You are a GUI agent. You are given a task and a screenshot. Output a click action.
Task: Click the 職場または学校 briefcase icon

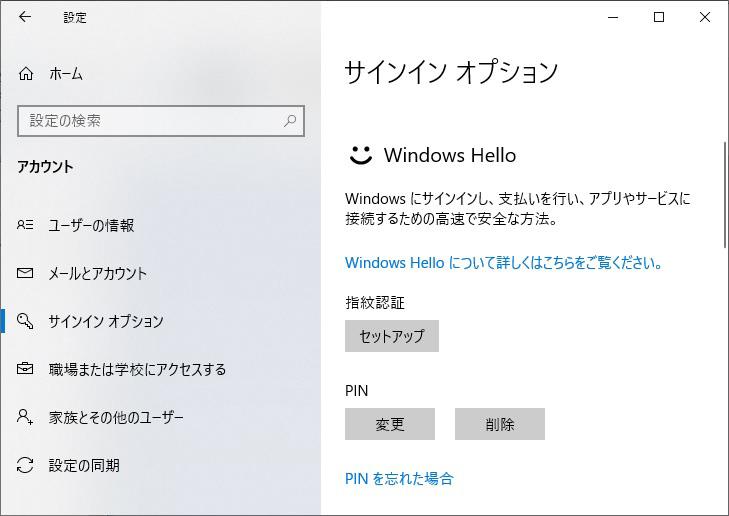tap(26, 369)
